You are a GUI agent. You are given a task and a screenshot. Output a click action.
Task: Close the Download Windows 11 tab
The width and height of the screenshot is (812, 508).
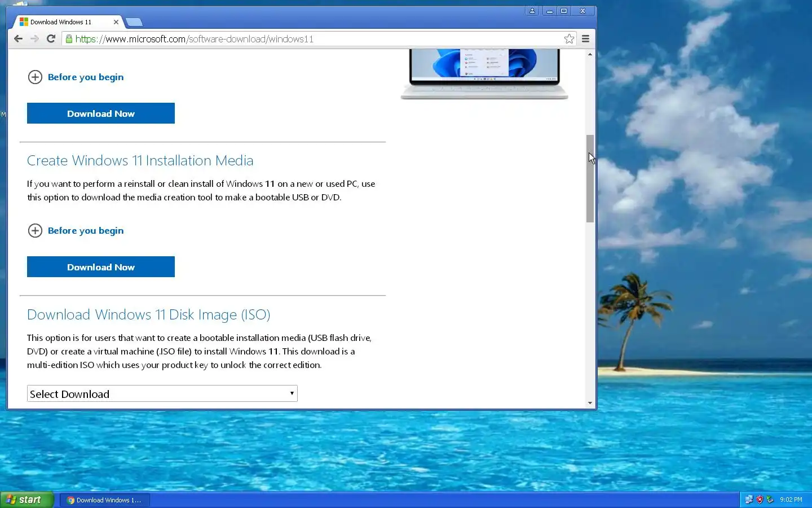click(x=116, y=22)
